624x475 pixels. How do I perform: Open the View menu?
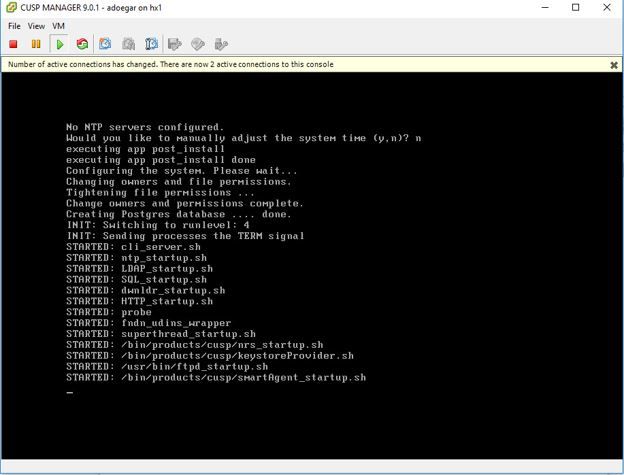tap(36, 26)
